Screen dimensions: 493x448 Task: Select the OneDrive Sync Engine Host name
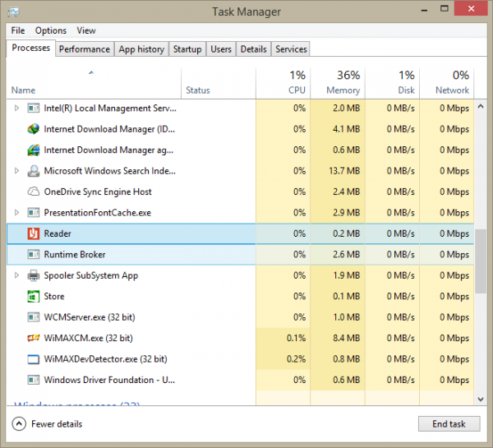tap(98, 192)
